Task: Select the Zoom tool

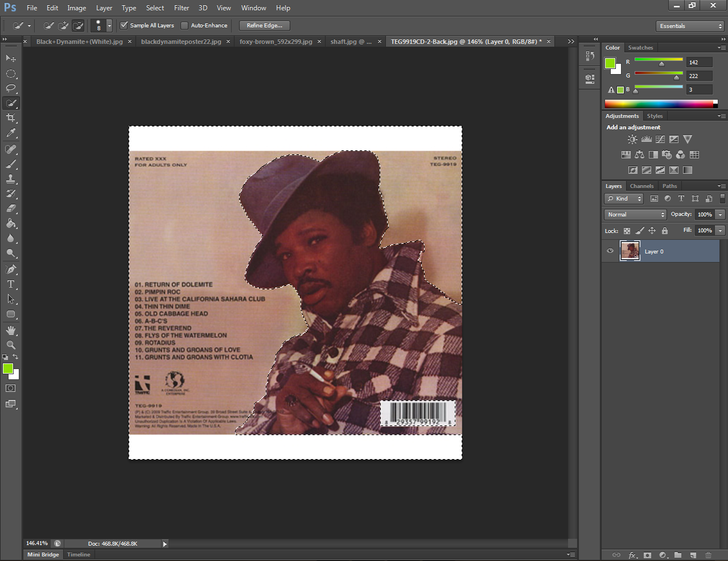Action: [11, 345]
